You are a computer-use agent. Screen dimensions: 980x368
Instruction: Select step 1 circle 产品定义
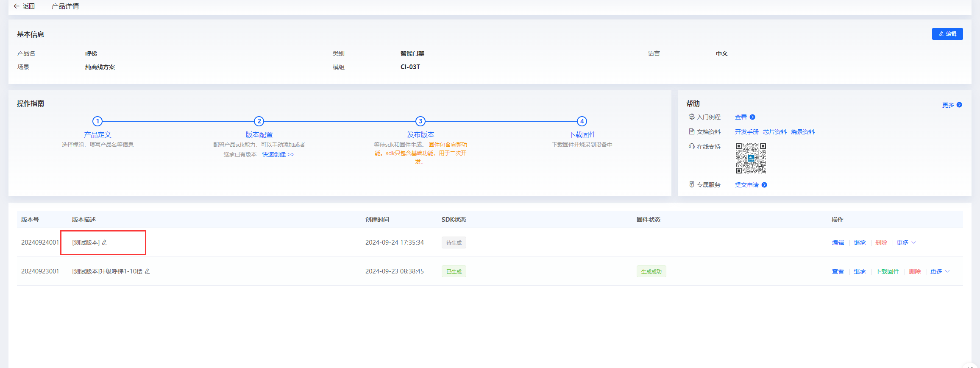pos(97,121)
